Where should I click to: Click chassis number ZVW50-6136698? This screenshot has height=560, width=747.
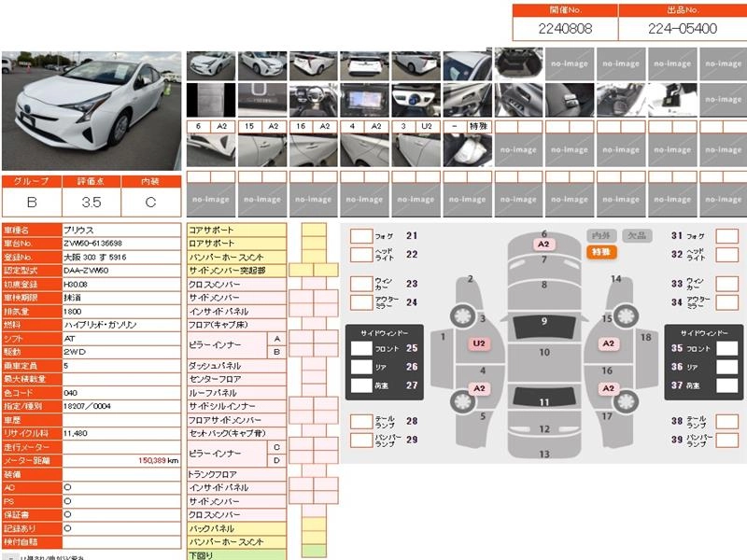92,244
